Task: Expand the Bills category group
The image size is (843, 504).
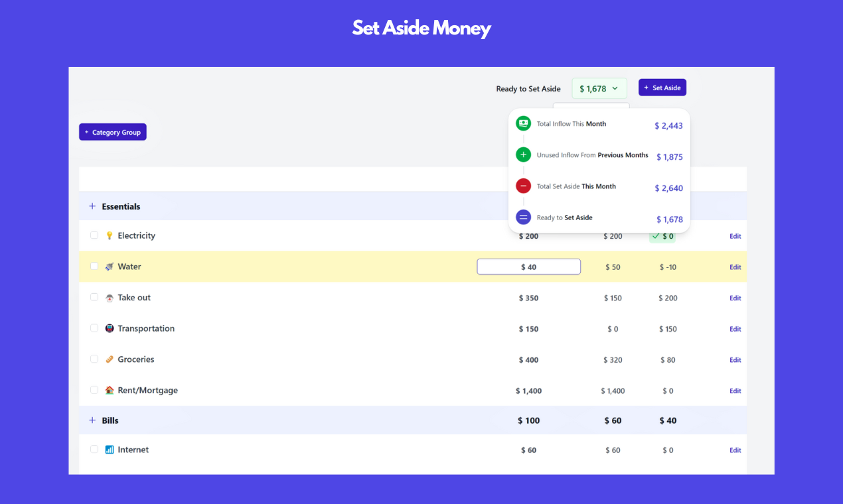Action: 92,420
